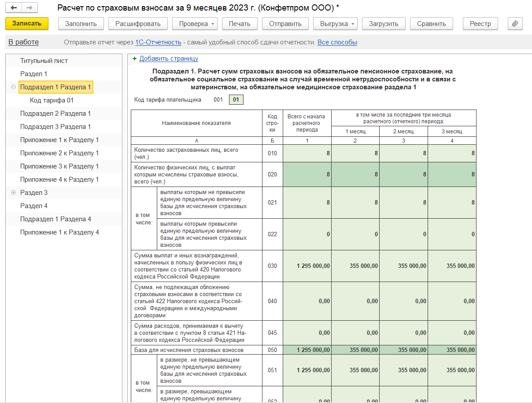Click the Количество застрахованных лиц, всего label
The image size is (532, 403).
pos(186,154)
